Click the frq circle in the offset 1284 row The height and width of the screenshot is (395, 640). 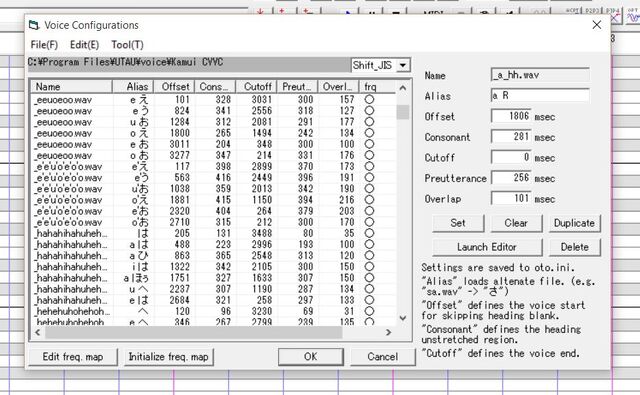pos(369,122)
